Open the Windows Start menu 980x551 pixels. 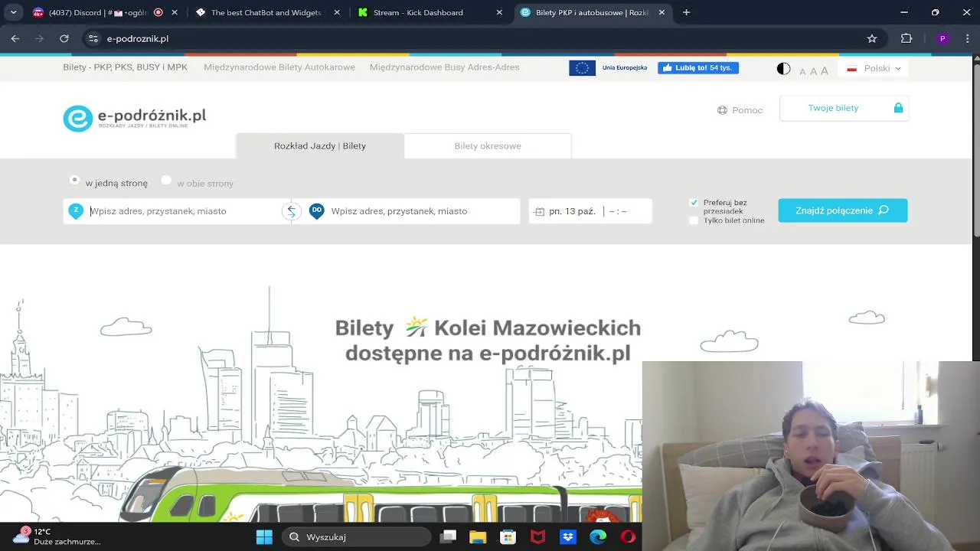264,537
